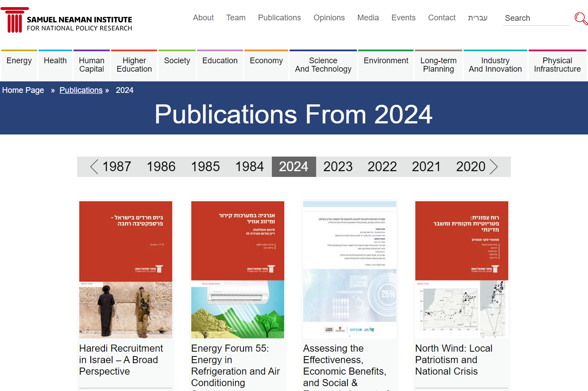
Task: Select the Environment category tab
Action: 386,65
